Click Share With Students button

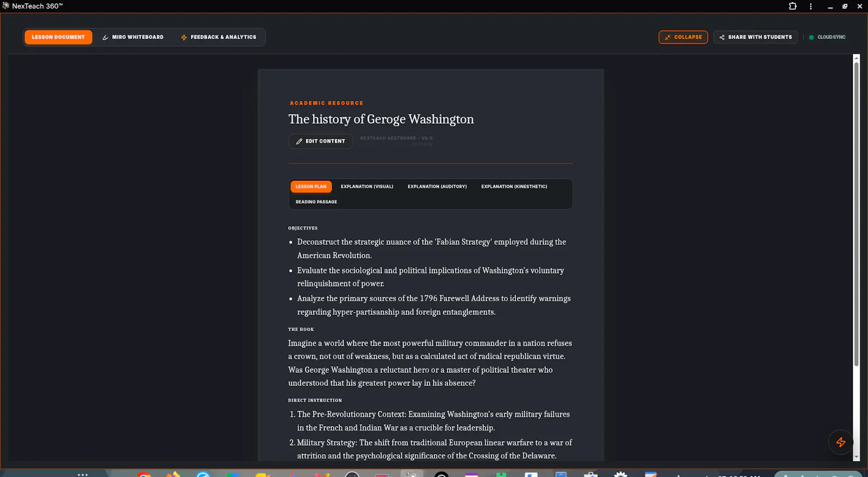755,37
